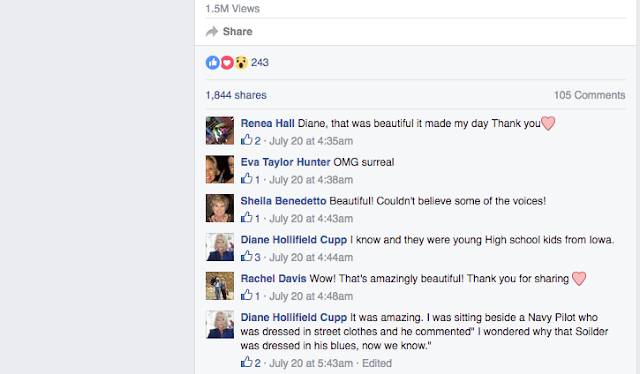Click Sheila Benedetto's avatar thumbnail
640x374 pixels.
[220, 208]
